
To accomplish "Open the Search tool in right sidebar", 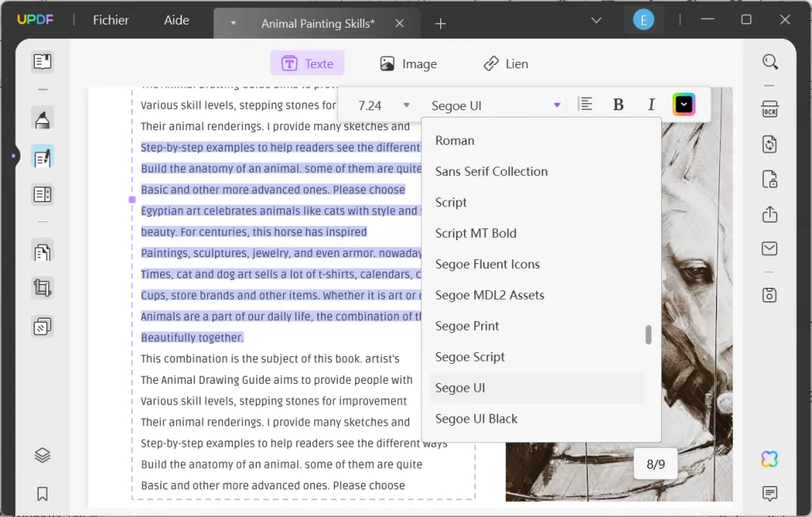I will [769, 61].
